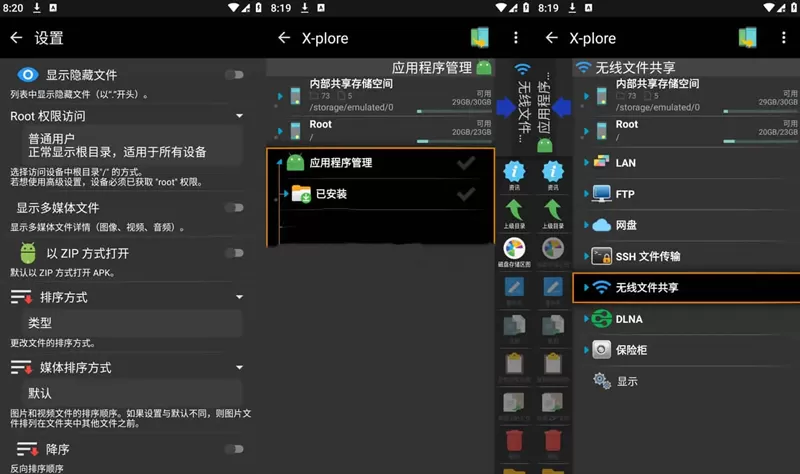Tap 8:19 clock on middle status bar

[x=281, y=8]
